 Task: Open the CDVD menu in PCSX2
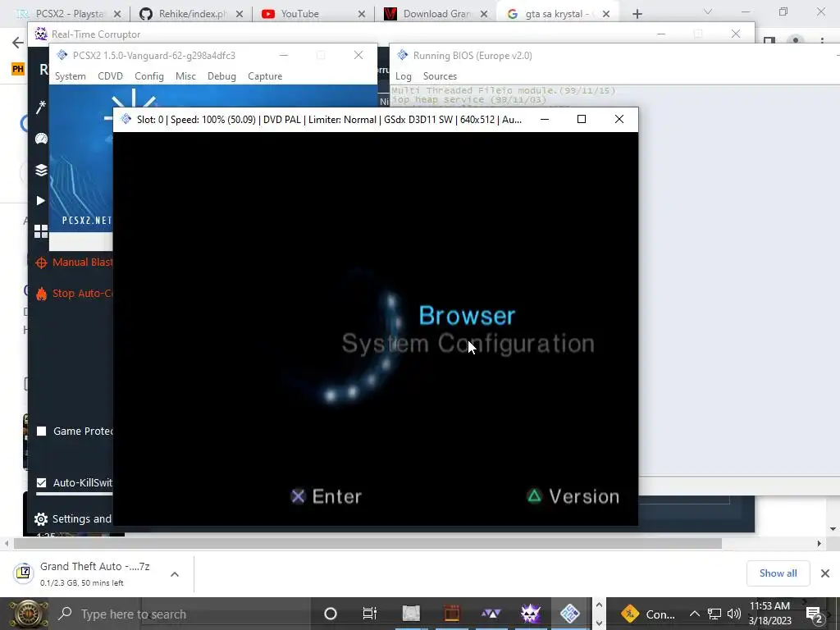tap(111, 76)
